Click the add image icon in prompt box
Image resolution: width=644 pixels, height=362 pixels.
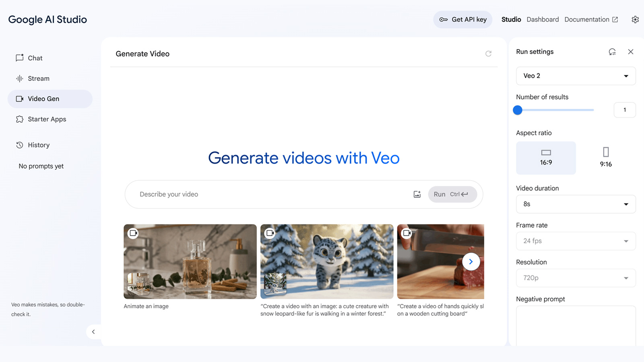click(417, 194)
